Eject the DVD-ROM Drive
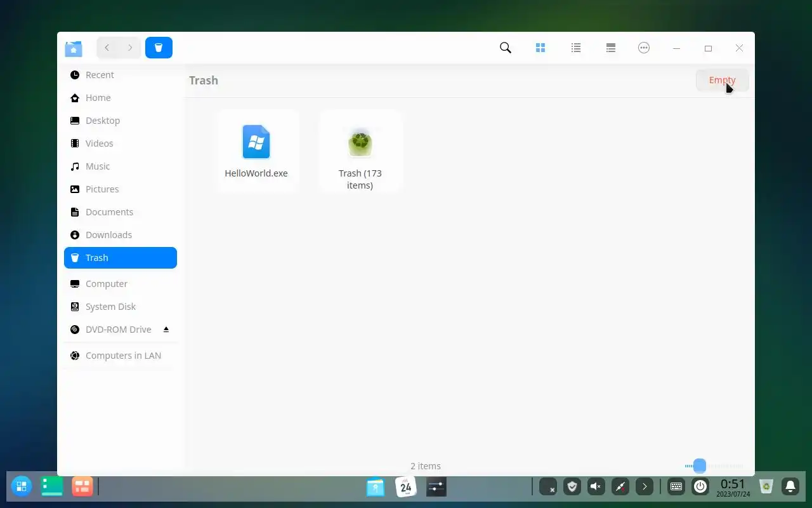Image resolution: width=812 pixels, height=508 pixels. point(166,330)
